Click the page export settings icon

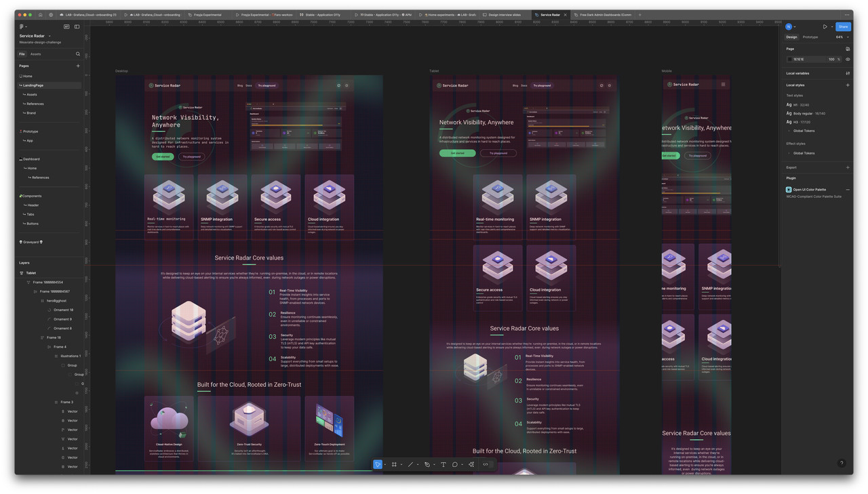tap(848, 49)
